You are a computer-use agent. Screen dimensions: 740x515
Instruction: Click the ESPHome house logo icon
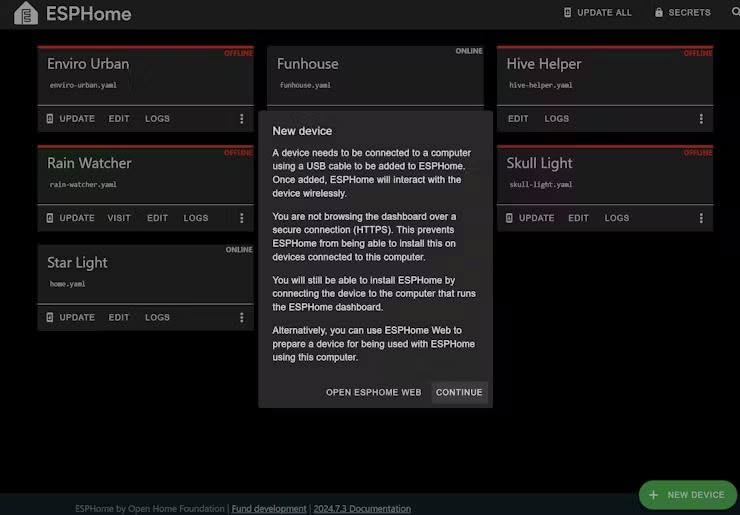pyautogui.click(x=26, y=13)
